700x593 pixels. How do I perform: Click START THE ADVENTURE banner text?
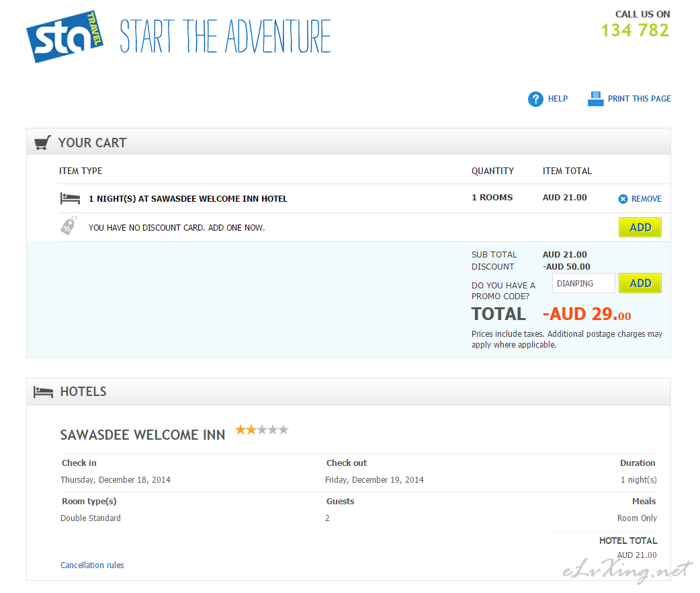(226, 36)
